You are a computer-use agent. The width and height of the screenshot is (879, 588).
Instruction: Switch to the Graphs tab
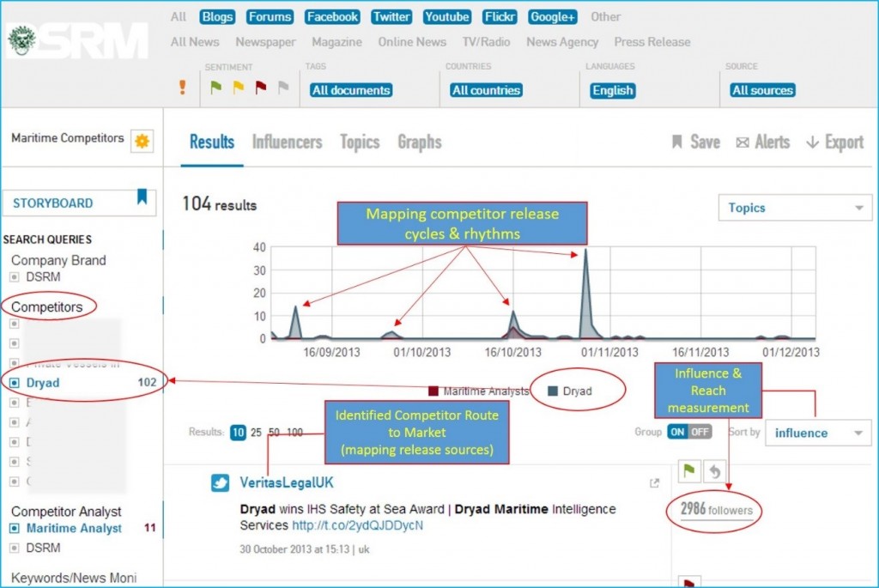tap(420, 142)
